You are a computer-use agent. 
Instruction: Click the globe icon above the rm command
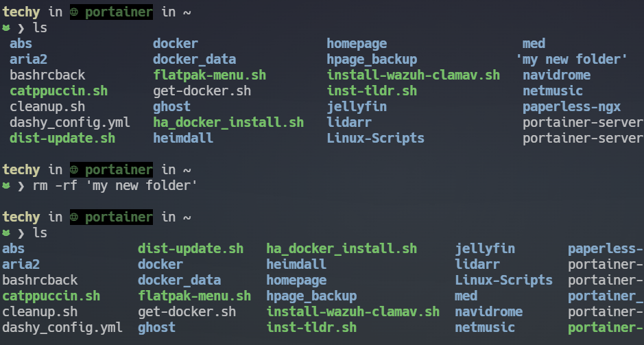[x=75, y=169]
